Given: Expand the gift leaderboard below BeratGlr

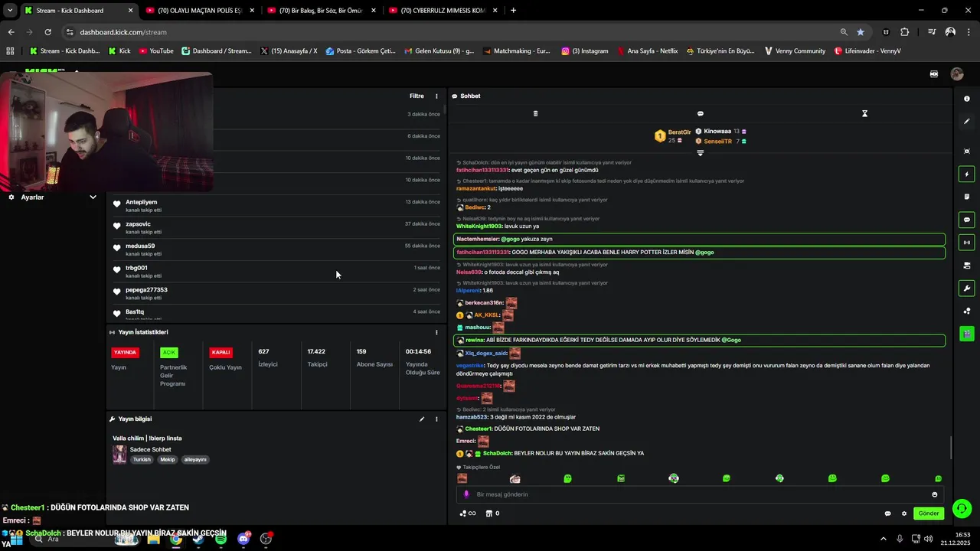Looking at the screenshot, I should click(x=700, y=152).
